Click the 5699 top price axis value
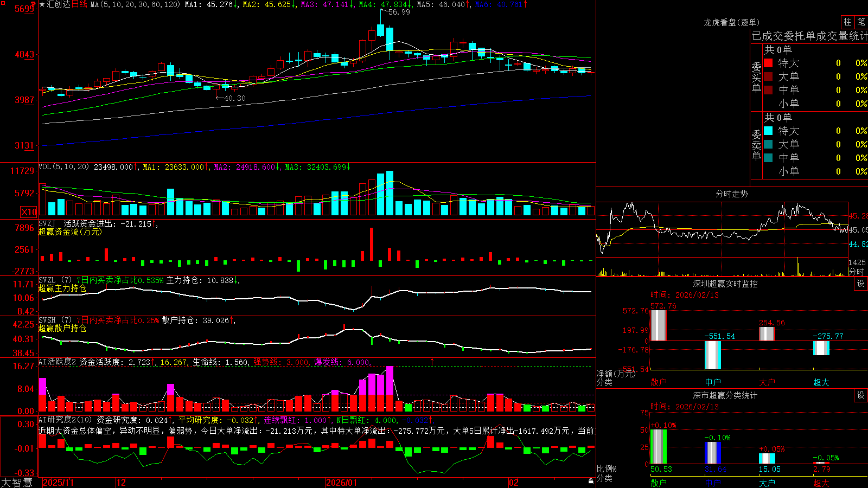The image size is (868, 488). pyautogui.click(x=25, y=9)
